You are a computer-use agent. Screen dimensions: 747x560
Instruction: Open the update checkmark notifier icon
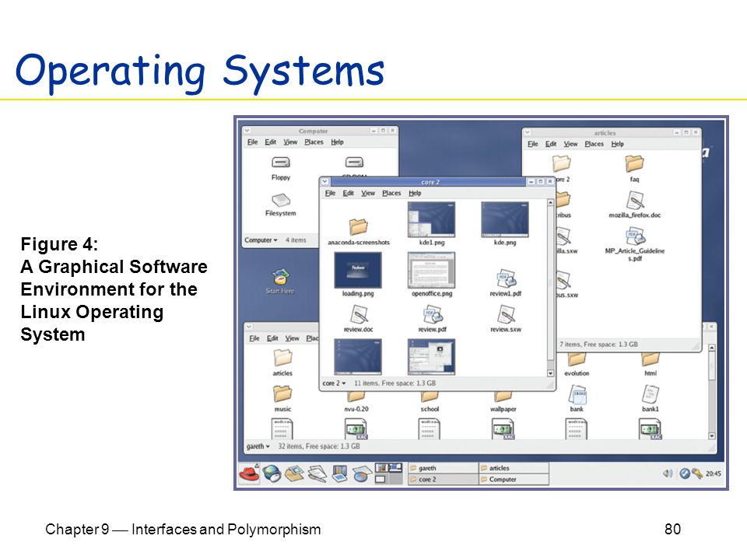pos(685,474)
